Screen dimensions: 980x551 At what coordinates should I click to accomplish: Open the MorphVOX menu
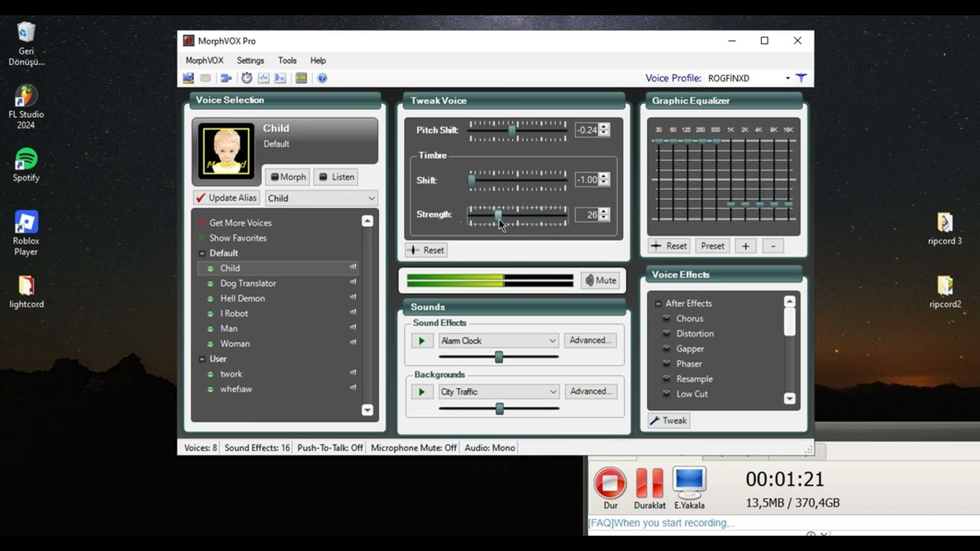point(204,60)
